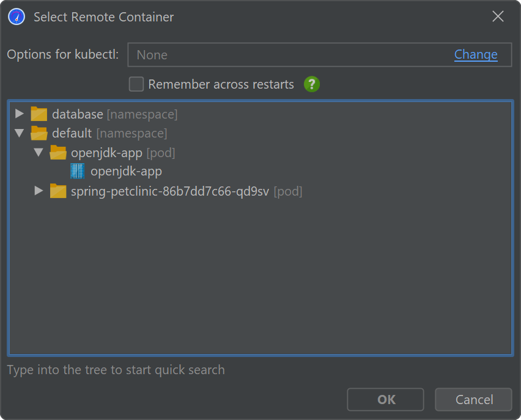Click the dialog title bar app icon
The image size is (521, 420).
click(17, 17)
